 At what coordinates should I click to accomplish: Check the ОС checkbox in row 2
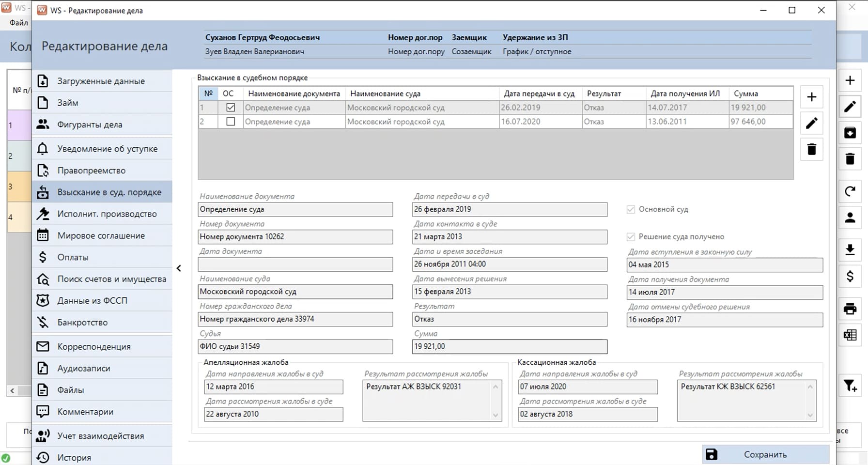(x=231, y=122)
